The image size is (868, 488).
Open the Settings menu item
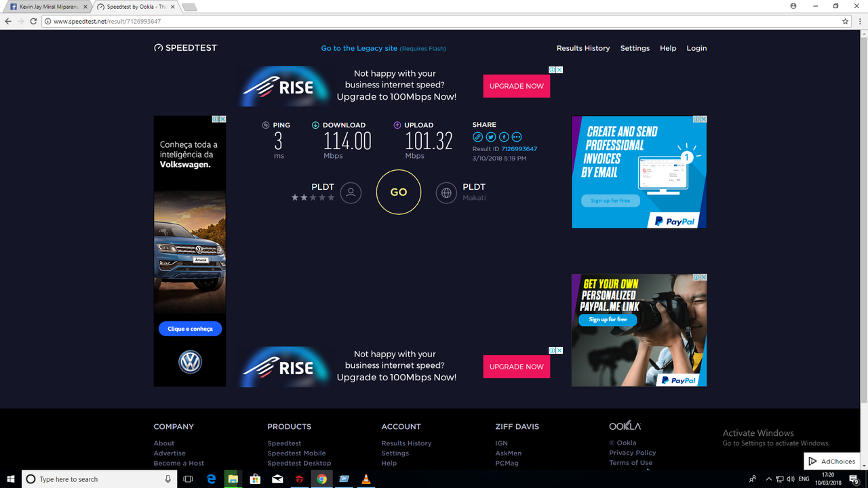635,48
